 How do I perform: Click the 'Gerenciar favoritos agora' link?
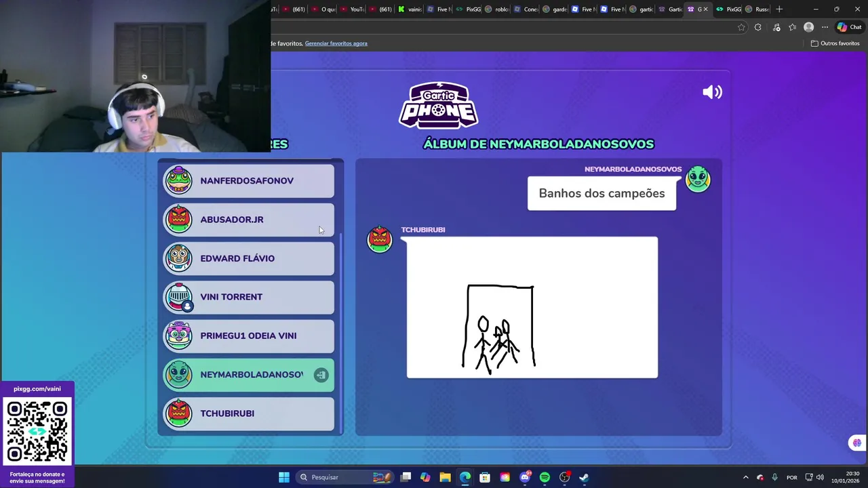click(336, 43)
